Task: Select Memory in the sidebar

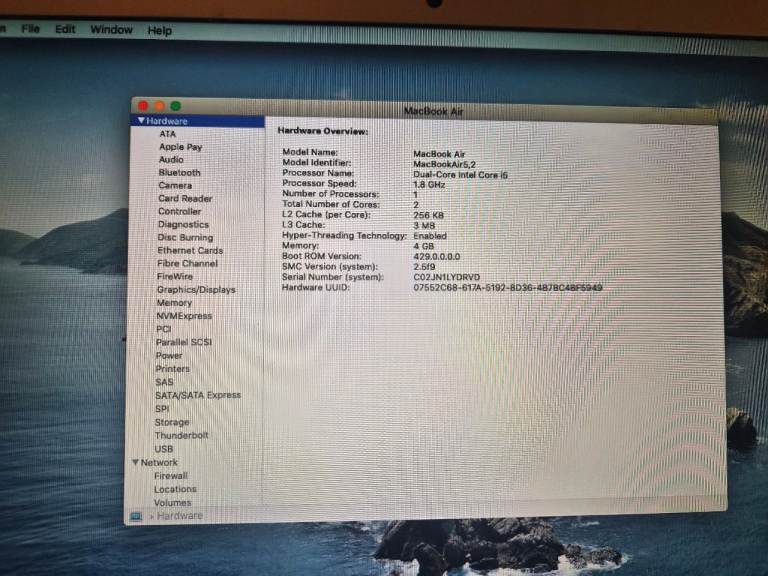Action: (x=174, y=303)
